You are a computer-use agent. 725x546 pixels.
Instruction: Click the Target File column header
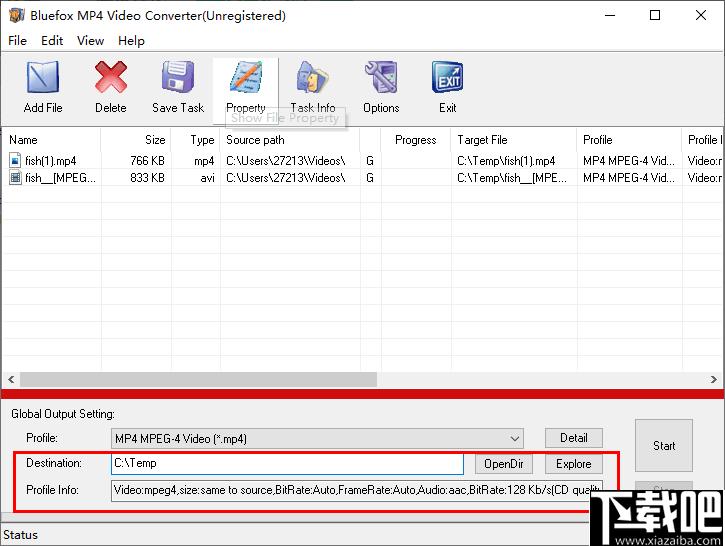click(514, 140)
